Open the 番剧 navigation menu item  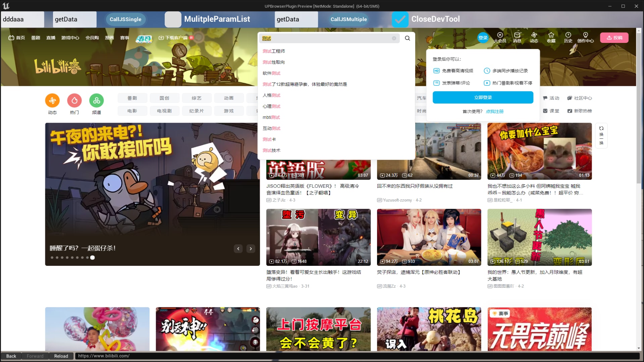(36, 38)
